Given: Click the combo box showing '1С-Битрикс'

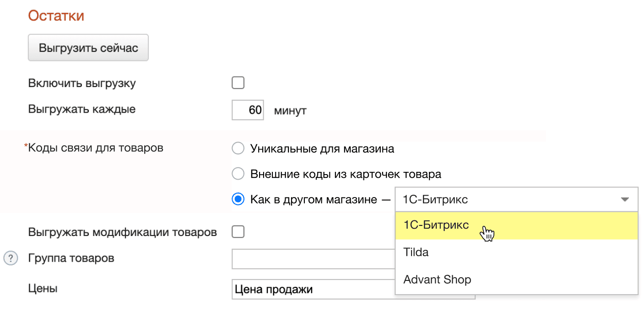Looking at the screenshot, I should coord(503,199).
